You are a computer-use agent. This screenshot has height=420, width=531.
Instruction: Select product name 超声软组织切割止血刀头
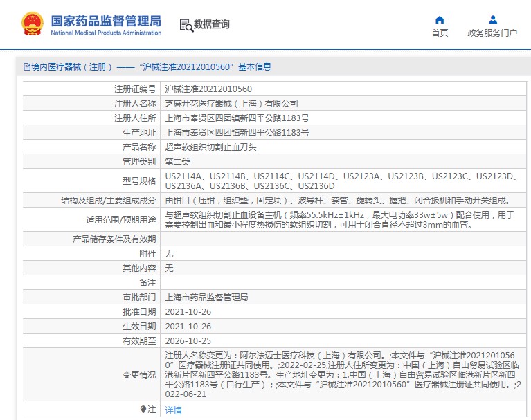point(210,147)
